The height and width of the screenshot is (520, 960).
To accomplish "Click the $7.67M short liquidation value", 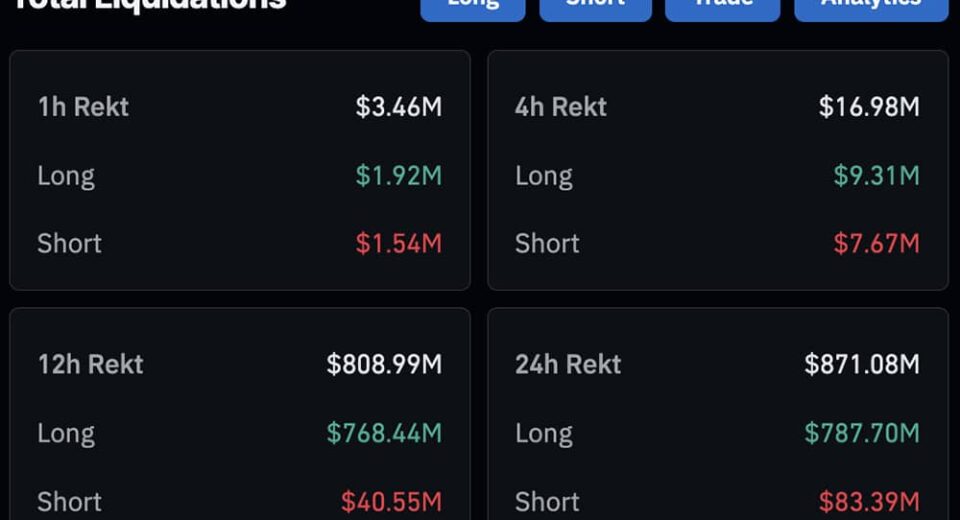I will (876, 243).
